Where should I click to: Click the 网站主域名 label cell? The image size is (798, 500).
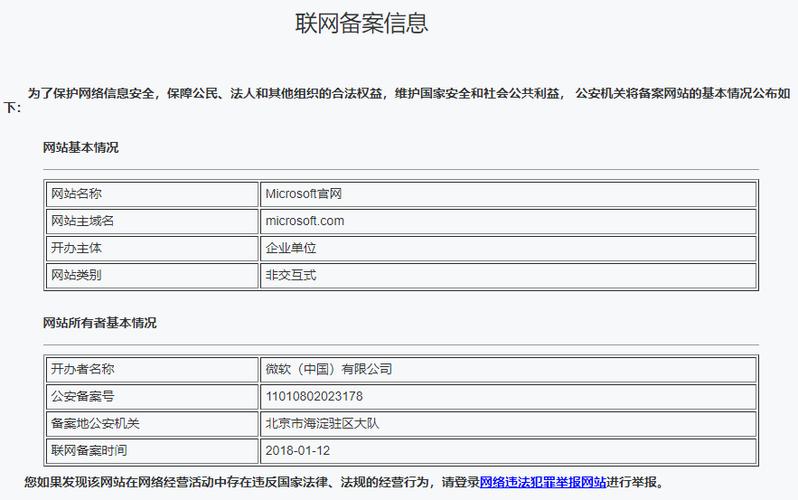[152, 221]
